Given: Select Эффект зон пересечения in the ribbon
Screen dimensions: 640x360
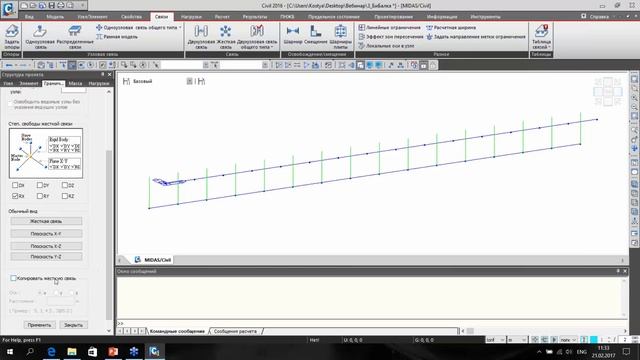Looking at the screenshot, I should pyautogui.click(x=391, y=37).
